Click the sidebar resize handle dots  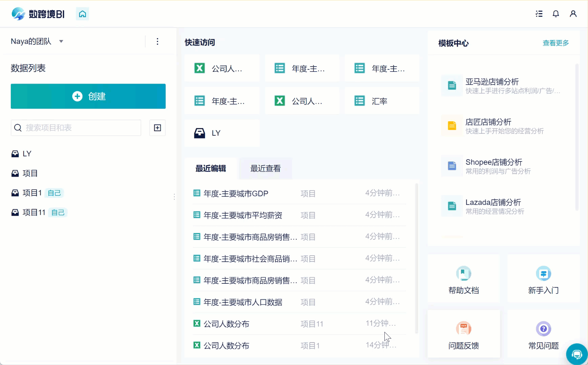[174, 196]
